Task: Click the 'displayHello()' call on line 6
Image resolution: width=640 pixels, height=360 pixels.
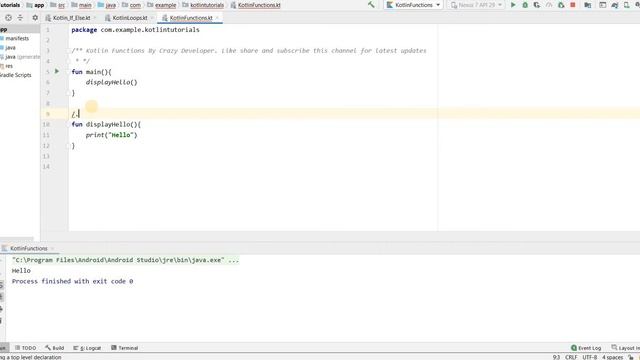Action: 111,82
